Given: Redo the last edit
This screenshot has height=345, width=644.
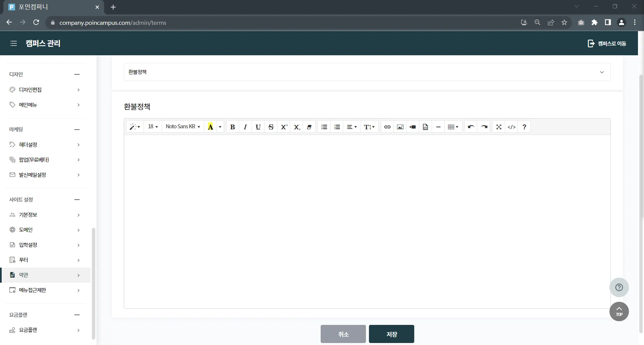Looking at the screenshot, I should (484, 127).
